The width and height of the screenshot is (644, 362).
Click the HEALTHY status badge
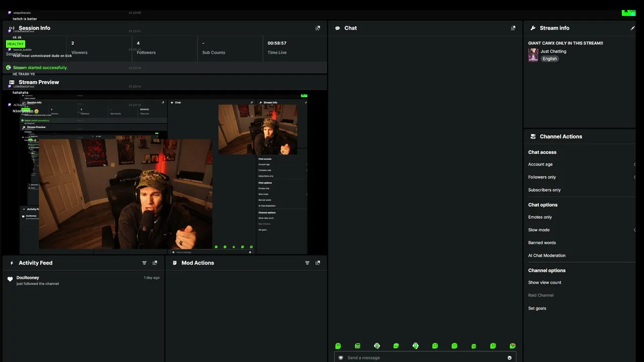click(x=16, y=44)
